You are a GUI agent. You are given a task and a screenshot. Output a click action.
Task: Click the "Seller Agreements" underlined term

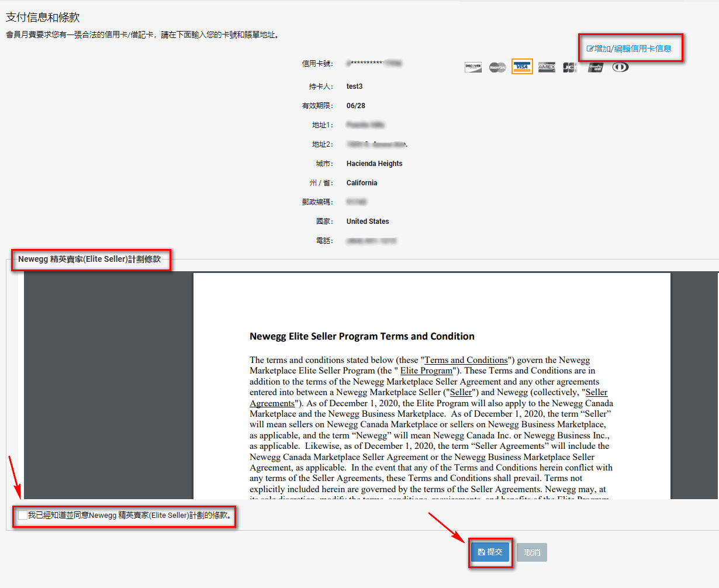pyautogui.click(x=428, y=398)
